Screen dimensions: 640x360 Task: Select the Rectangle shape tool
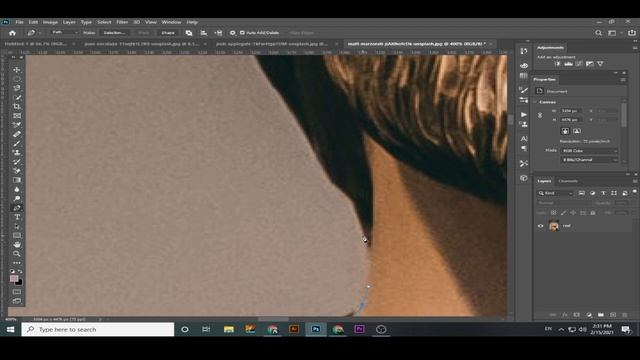pyautogui.click(x=17, y=236)
